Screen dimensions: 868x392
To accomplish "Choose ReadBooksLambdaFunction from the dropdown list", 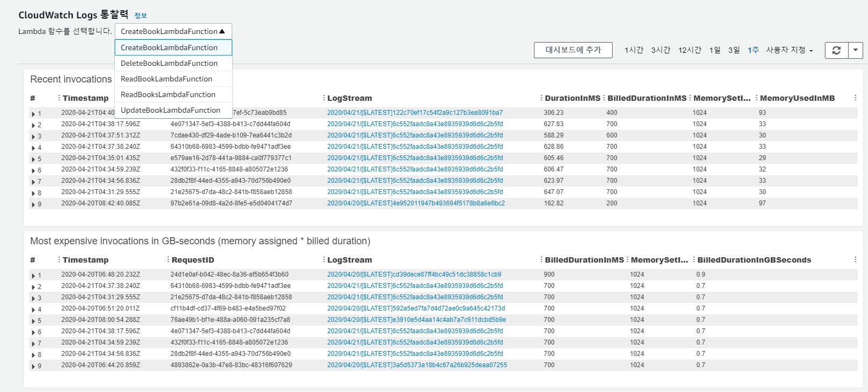I will (173, 94).
